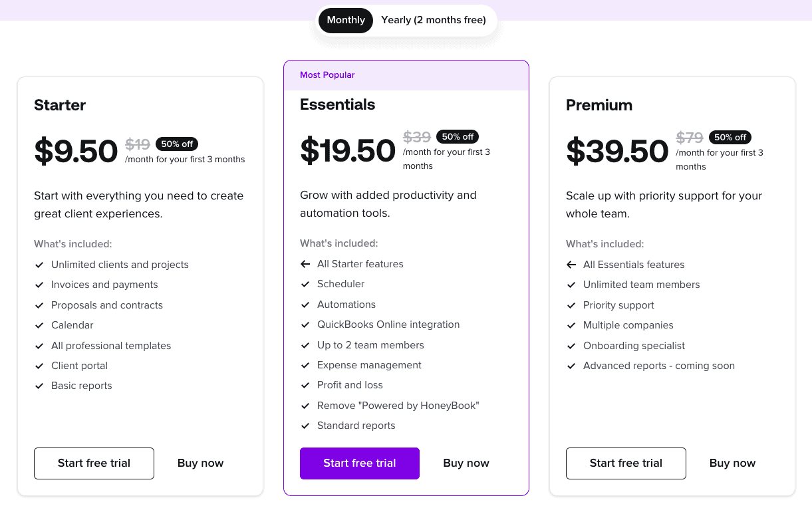
Task: Click the 50% off badge on the Premium plan
Action: click(730, 137)
